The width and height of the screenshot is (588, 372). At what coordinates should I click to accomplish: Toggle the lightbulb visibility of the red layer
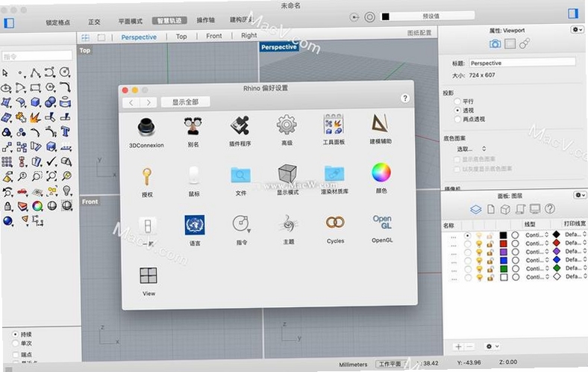(x=479, y=244)
